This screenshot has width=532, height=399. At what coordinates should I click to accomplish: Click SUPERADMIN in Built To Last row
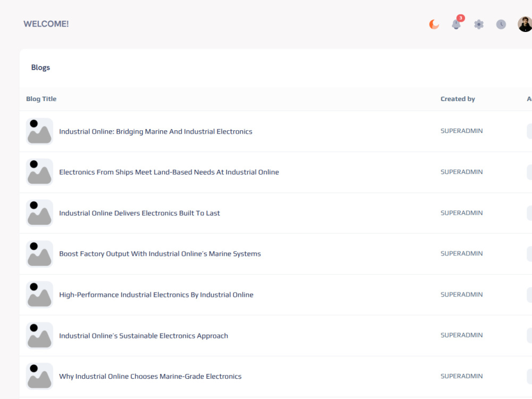(461, 213)
